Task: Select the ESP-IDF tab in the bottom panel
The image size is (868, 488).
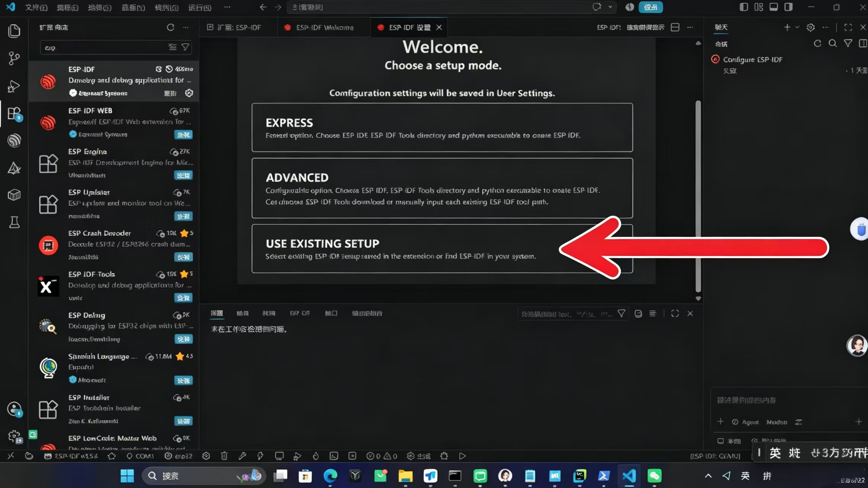Action: click(300, 313)
